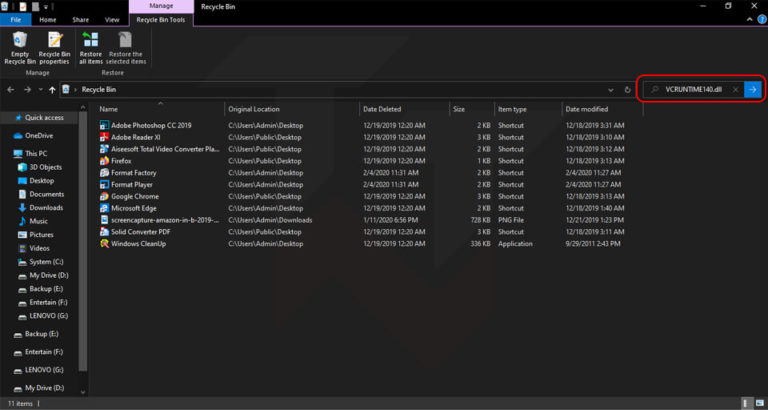Open Quick access in sidebar
This screenshot has height=410, width=768.
point(44,118)
